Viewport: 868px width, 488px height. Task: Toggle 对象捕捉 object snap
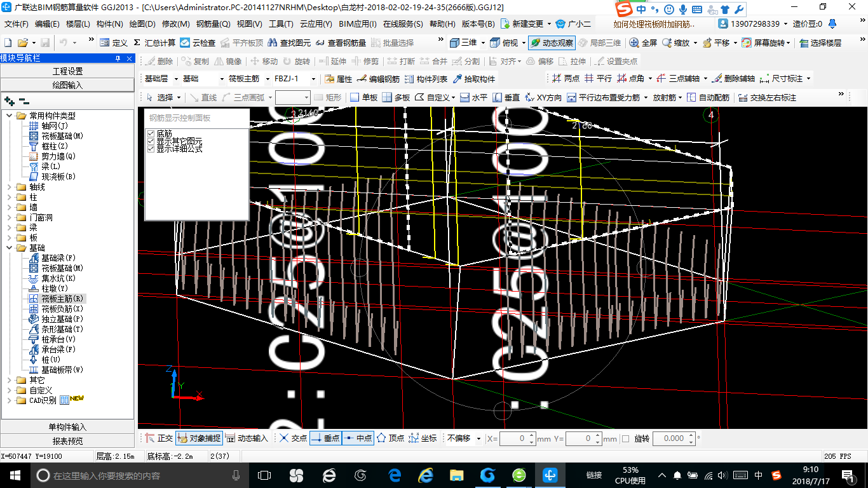point(199,438)
